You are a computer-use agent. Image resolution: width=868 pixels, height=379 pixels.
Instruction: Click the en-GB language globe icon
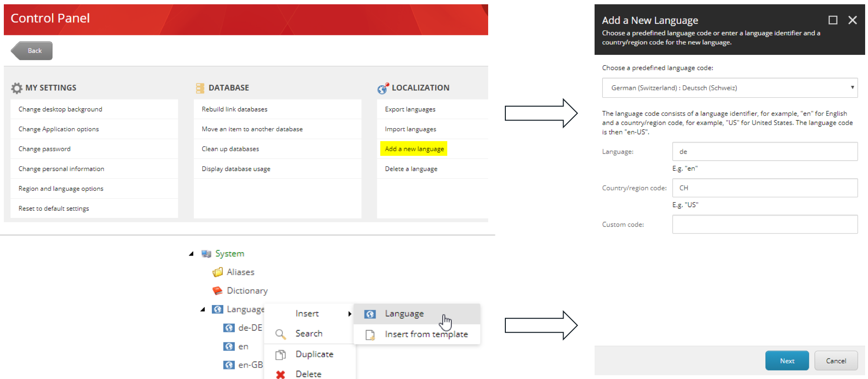[x=229, y=365]
